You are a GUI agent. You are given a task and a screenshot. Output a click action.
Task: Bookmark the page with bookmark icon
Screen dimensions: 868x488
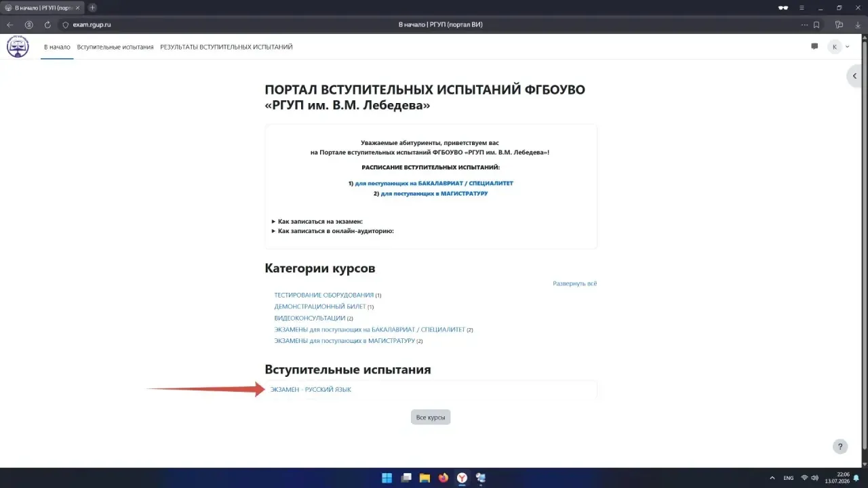tap(816, 24)
